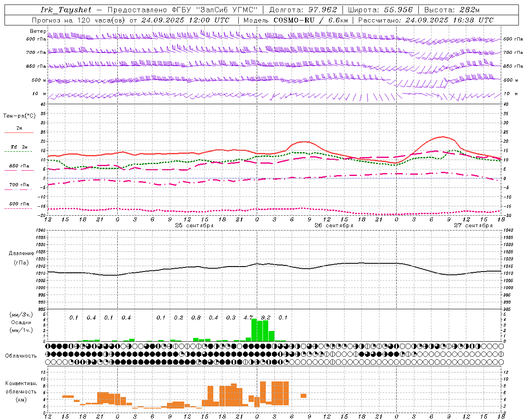The width and height of the screenshot is (525, 420).
Task: Click the station title Irk_Tayshet
Action: point(66,10)
